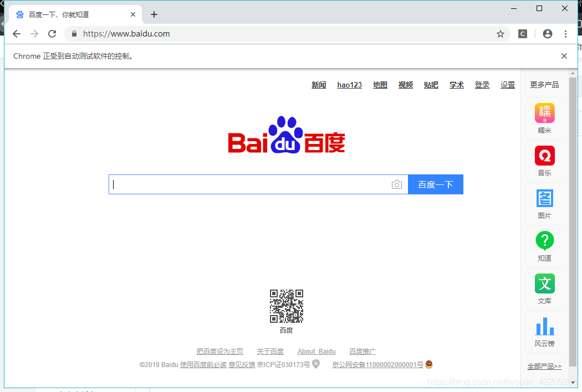Click the browser forward arrow
The image size is (582, 392).
coord(34,34)
